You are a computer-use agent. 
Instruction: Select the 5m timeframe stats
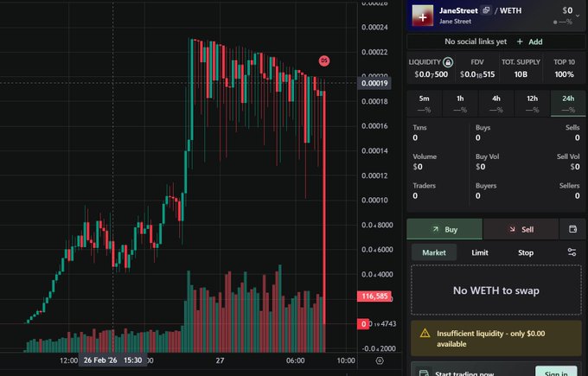(425, 104)
